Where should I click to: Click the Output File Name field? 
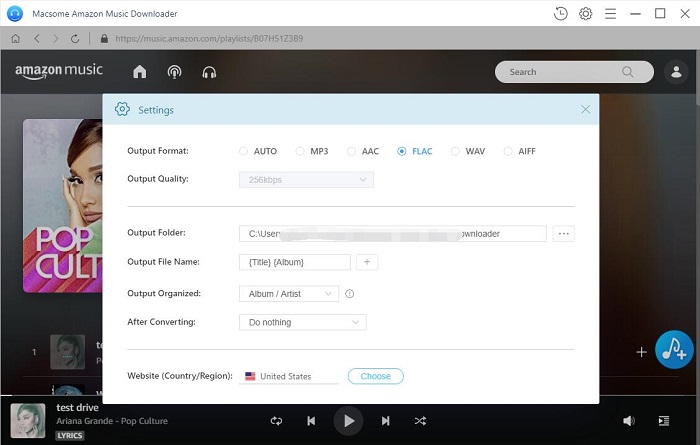pos(295,262)
